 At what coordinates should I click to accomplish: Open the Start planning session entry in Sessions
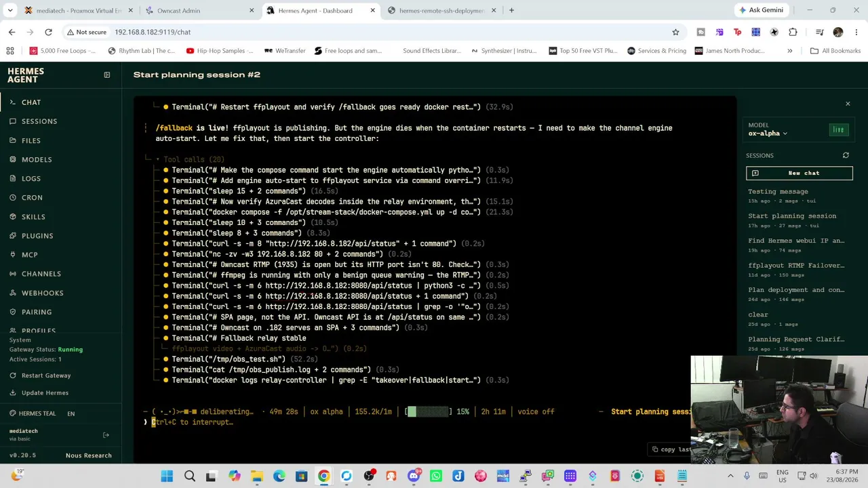800,220
